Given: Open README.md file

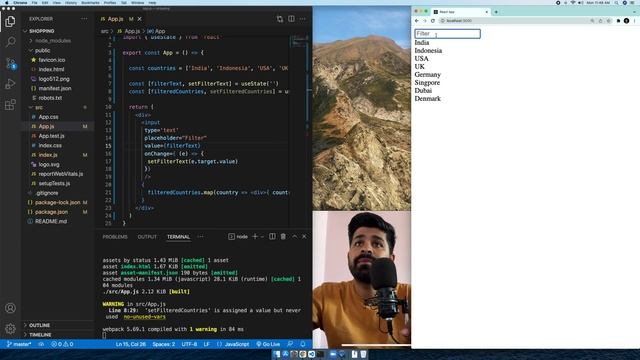Looking at the screenshot, I should pyautogui.click(x=51, y=221).
